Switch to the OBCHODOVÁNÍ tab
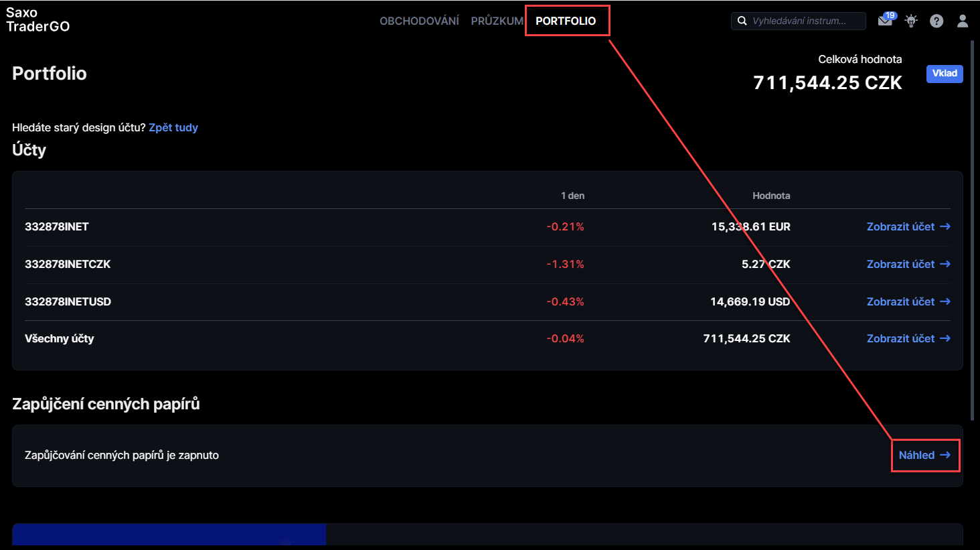980x550 pixels. coord(419,21)
